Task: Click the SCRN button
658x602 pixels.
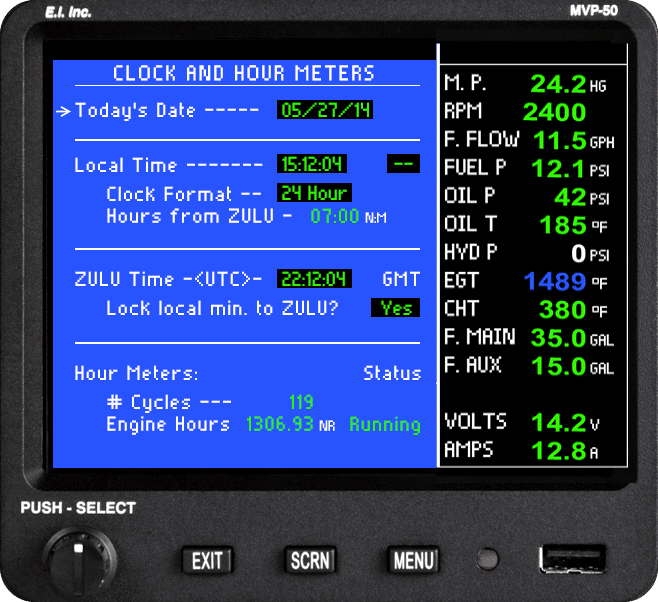Action: coord(310,560)
